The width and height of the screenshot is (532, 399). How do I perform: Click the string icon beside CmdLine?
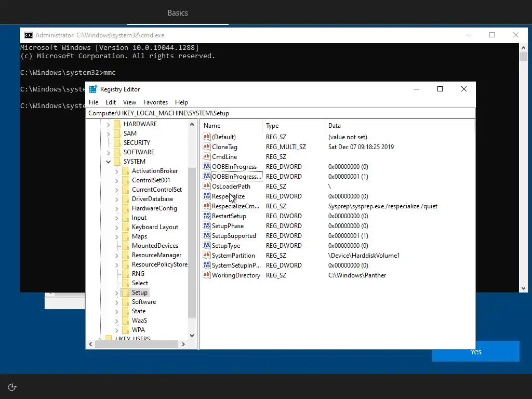point(207,156)
